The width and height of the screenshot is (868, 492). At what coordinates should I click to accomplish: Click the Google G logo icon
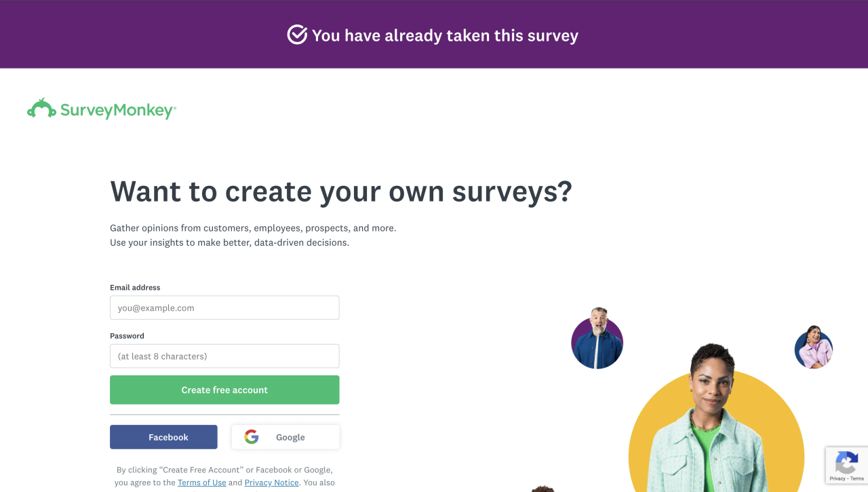pyautogui.click(x=252, y=437)
